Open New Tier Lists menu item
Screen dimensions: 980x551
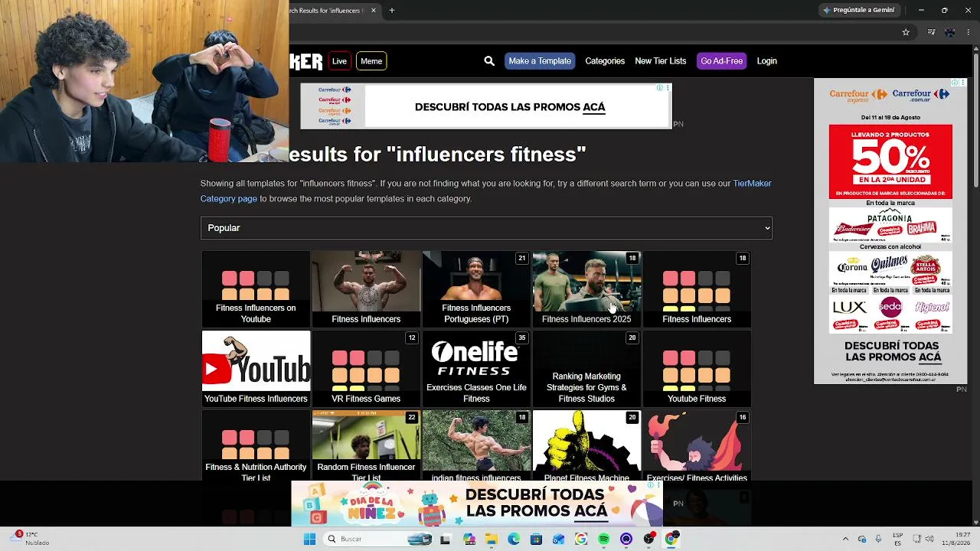click(x=660, y=61)
